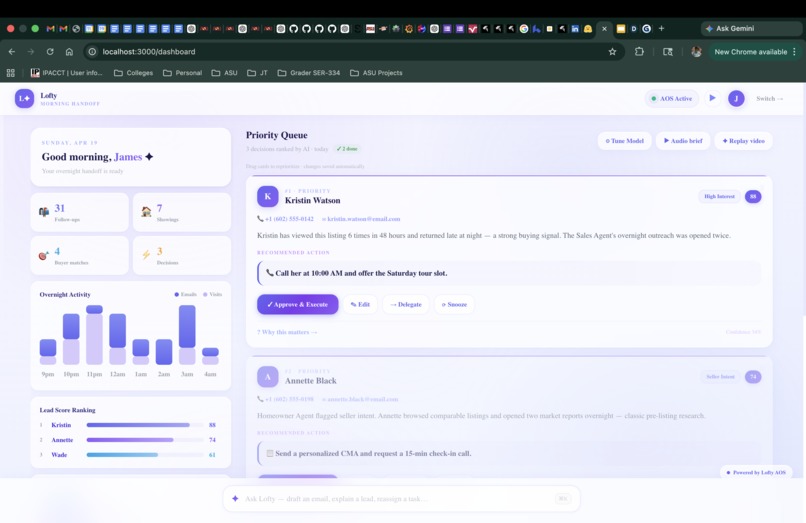Click the play icon beside AOS Active
Screen dimensions: 806x523
coord(712,98)
